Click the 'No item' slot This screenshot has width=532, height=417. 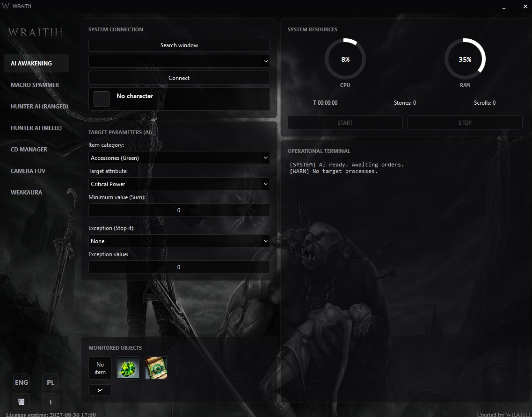100,368
